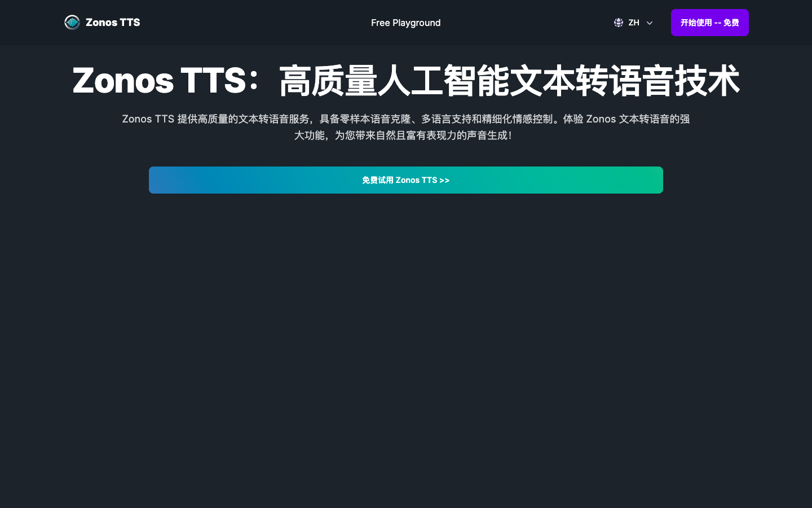Viewport: 812px width, 508px height.
Task: Click the Zonos TTS waveform logo icon
Action: [x=72, y=23]
